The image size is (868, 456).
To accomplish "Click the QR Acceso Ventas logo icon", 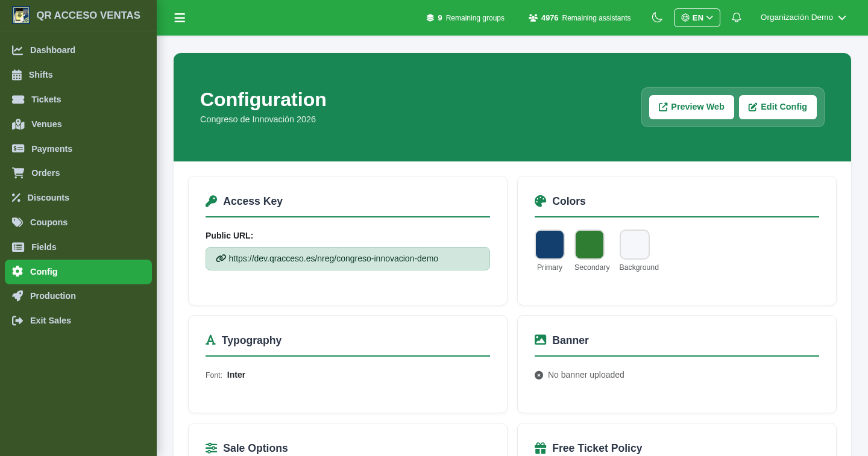I will pos(21,15).
